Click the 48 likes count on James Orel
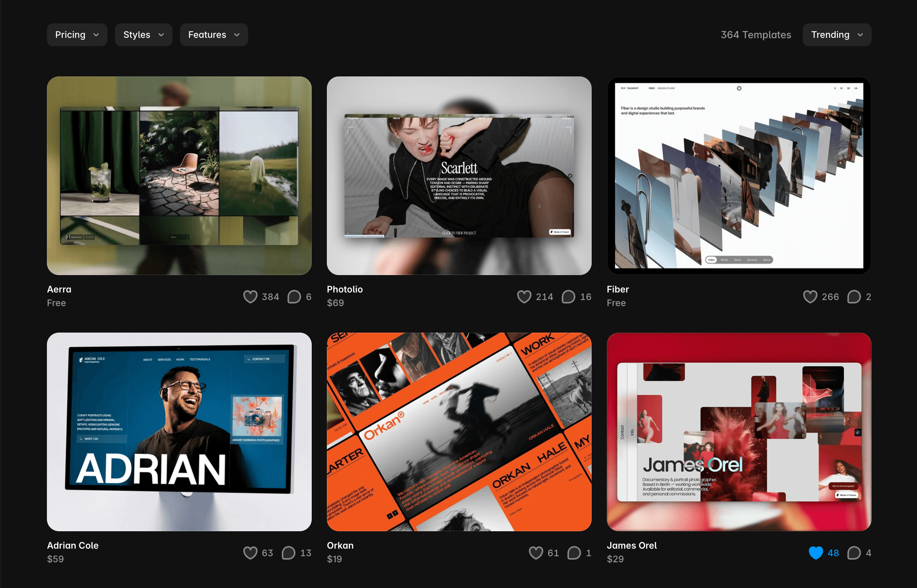The height and width of the screenshot is (588, 917). tap(833, 553)
